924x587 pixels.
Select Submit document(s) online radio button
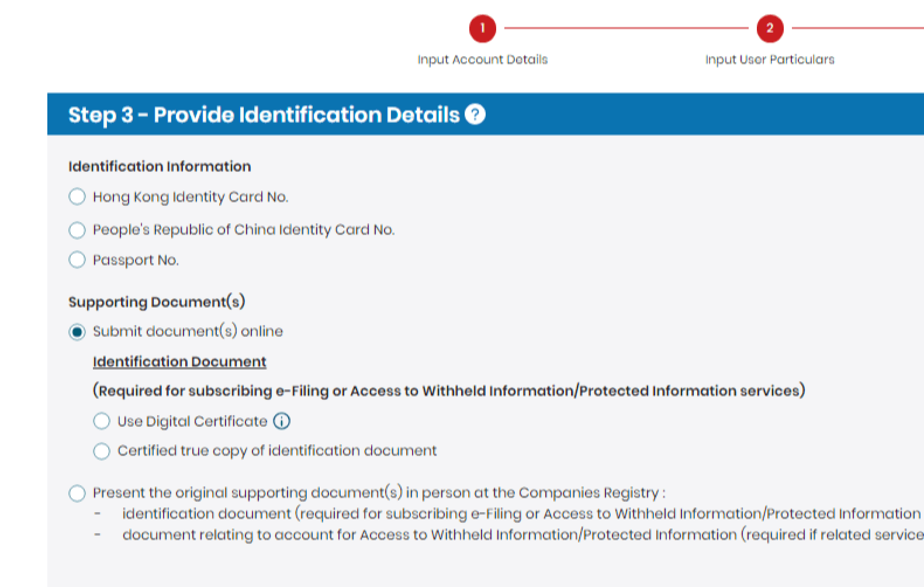point(77,332)
